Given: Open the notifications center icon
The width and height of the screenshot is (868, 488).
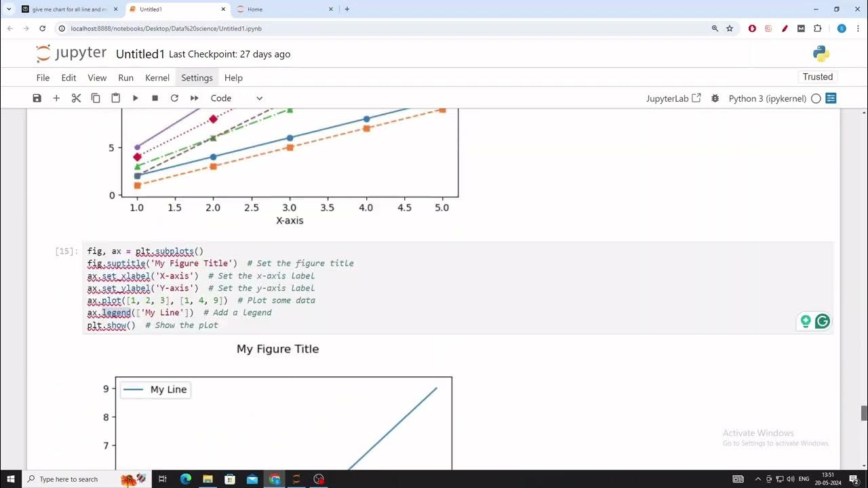Looking at the screenshot, I should [x=854, y=479].
